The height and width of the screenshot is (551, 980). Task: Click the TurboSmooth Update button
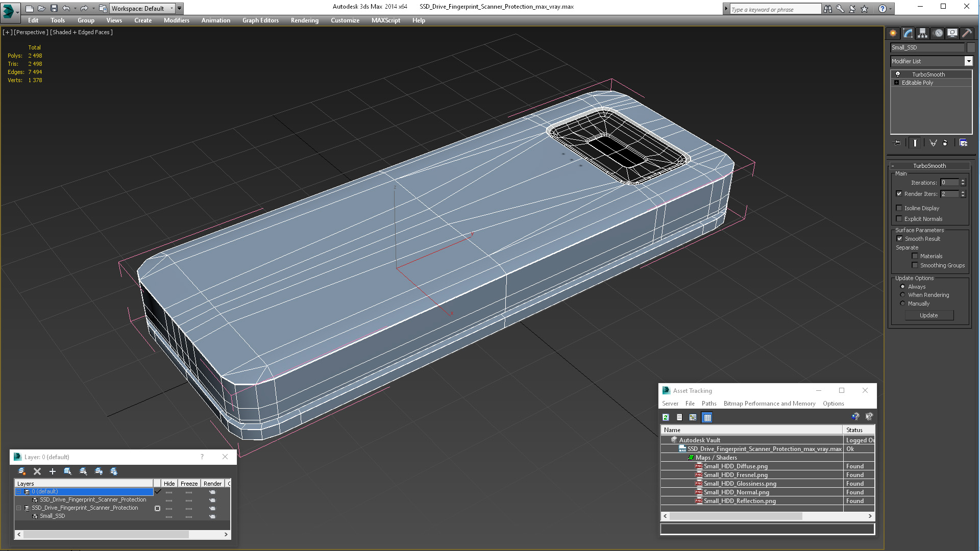(928, 315)
